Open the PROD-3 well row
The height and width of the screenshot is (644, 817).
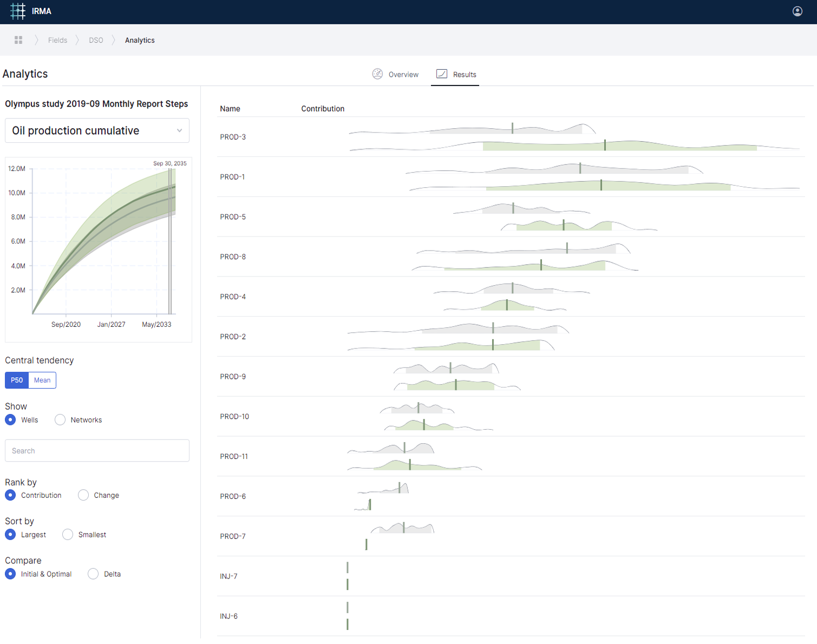click(233, 137)
